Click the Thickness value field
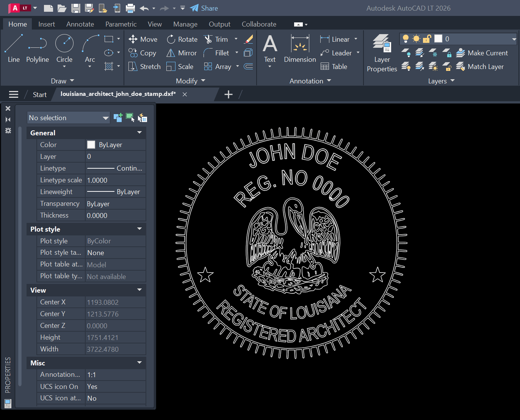The image size is (520, 420). [x=115, y=215]
